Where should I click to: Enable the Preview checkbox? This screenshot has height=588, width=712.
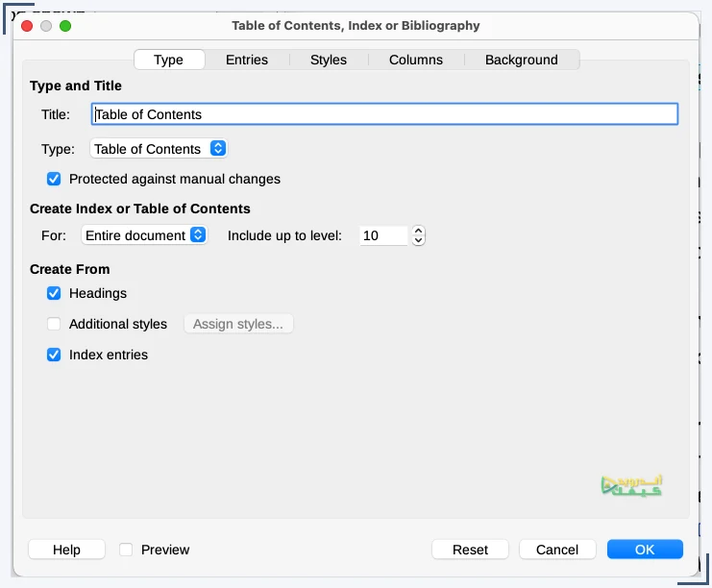click(x=126, y=550)
